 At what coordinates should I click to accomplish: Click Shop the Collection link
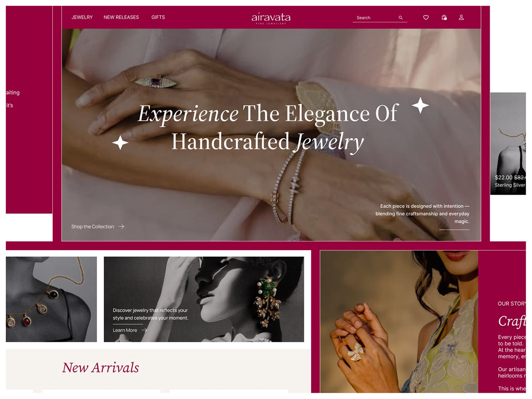coord(93,227)
